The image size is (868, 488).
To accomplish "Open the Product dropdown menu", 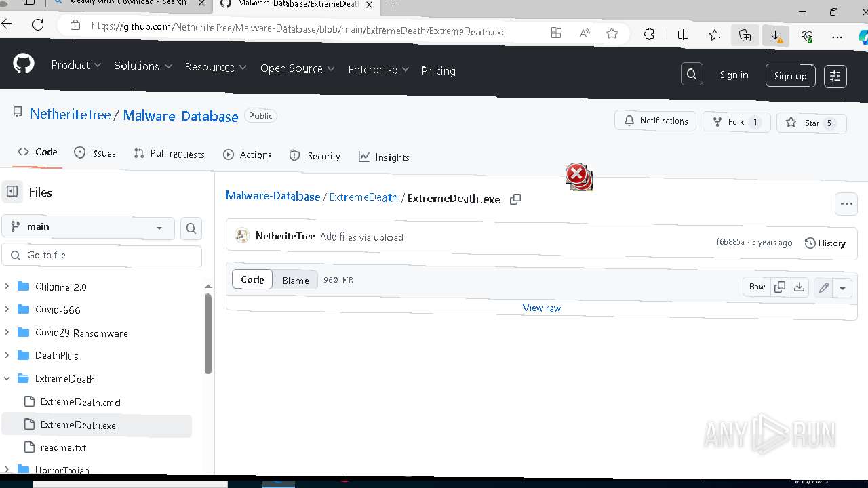I will click(76, 65).
